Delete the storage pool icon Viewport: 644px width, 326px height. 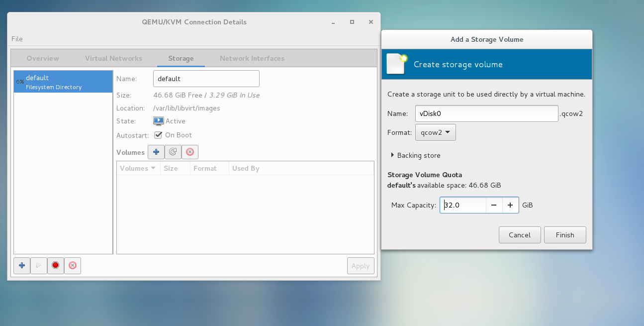pos(73,266)
